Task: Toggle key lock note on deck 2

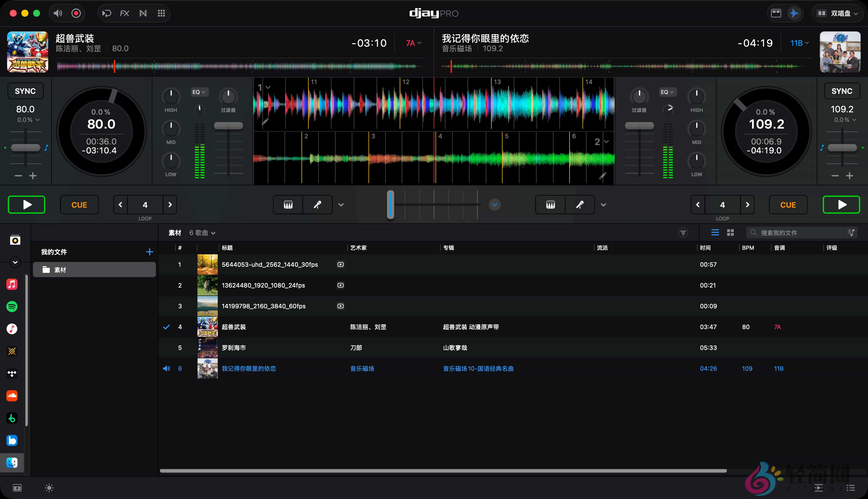Action: pos(822,148)
